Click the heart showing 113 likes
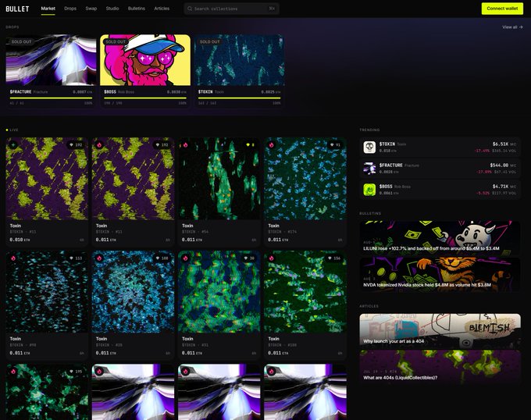The image size is (531, 420). [72, 258]
